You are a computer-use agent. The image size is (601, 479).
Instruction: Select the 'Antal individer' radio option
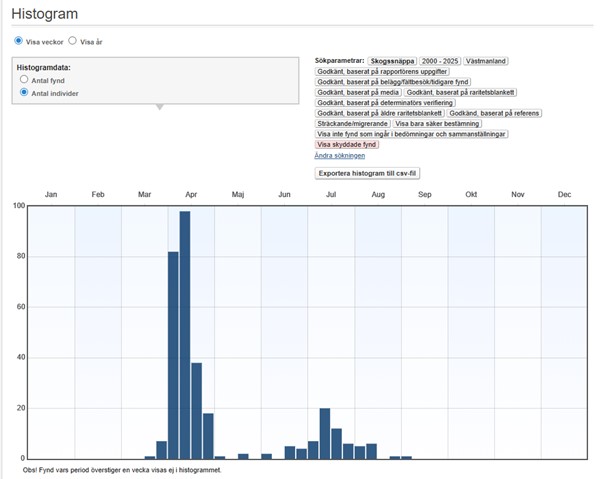coord(24,92)
